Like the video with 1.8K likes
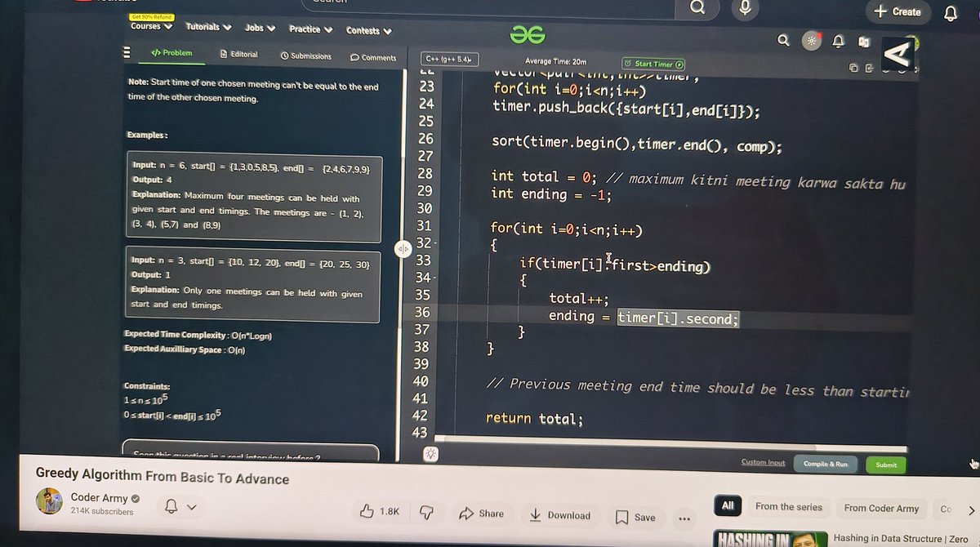This screenshot has height=547, width=980. click(x=381, y=512)
